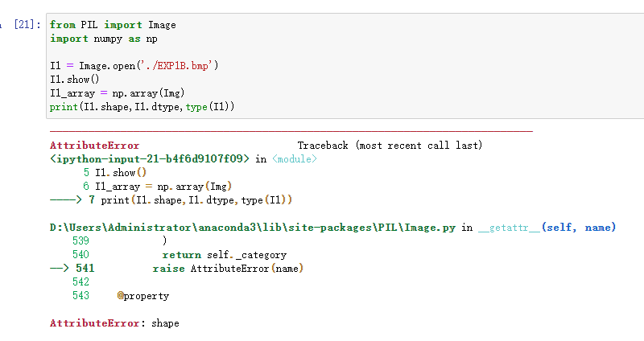Click the __getattr__(self, name) function name
The height and width of the screenshot is (341, 644).
coord(547,228)
